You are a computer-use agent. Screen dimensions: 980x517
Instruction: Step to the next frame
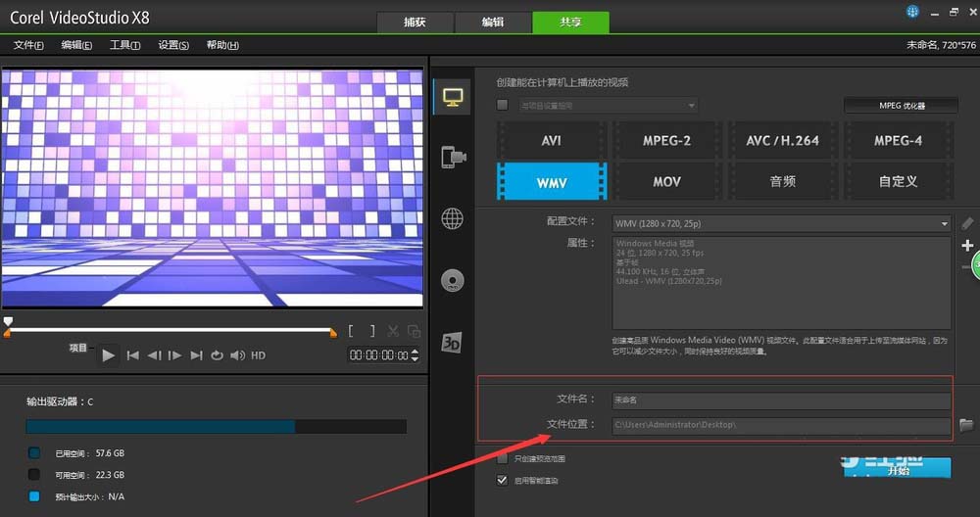(175, 355)
